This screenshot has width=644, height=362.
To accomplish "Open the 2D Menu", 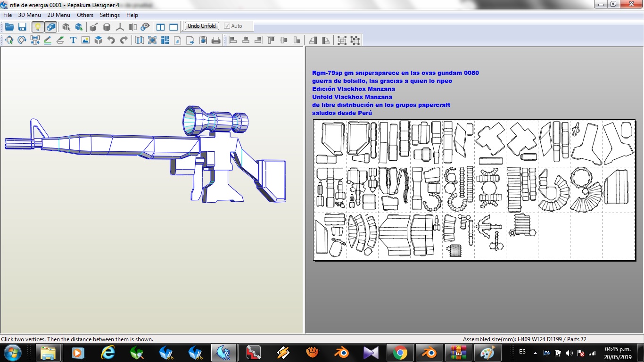I will 58,15.
